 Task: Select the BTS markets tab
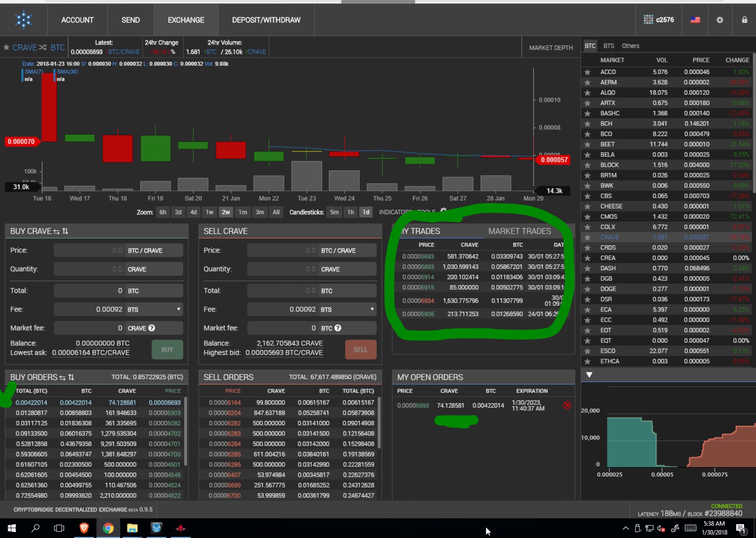coord(609,46)
